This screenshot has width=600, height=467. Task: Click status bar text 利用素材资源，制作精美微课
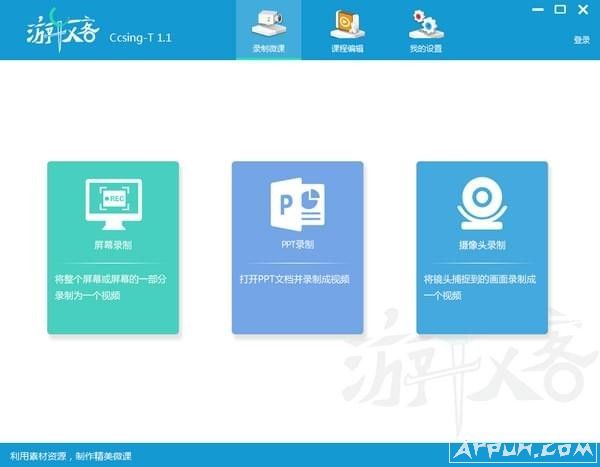coord(71,456)
